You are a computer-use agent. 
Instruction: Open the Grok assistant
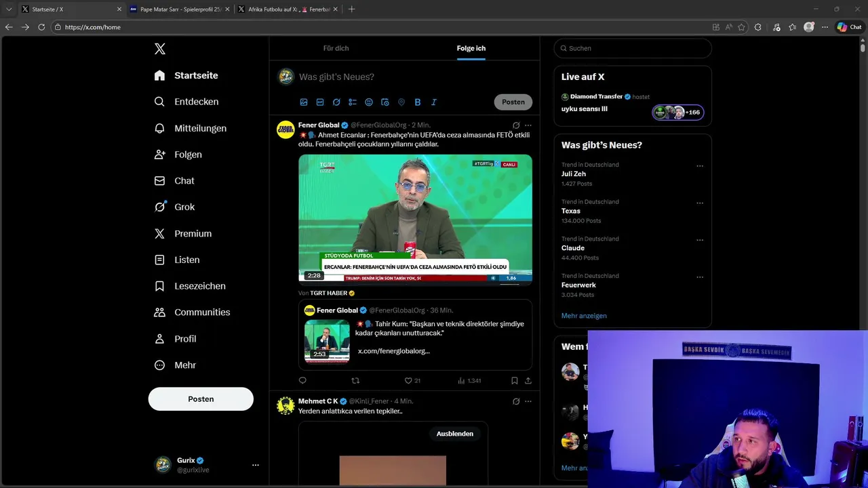[x=174, y=207]
